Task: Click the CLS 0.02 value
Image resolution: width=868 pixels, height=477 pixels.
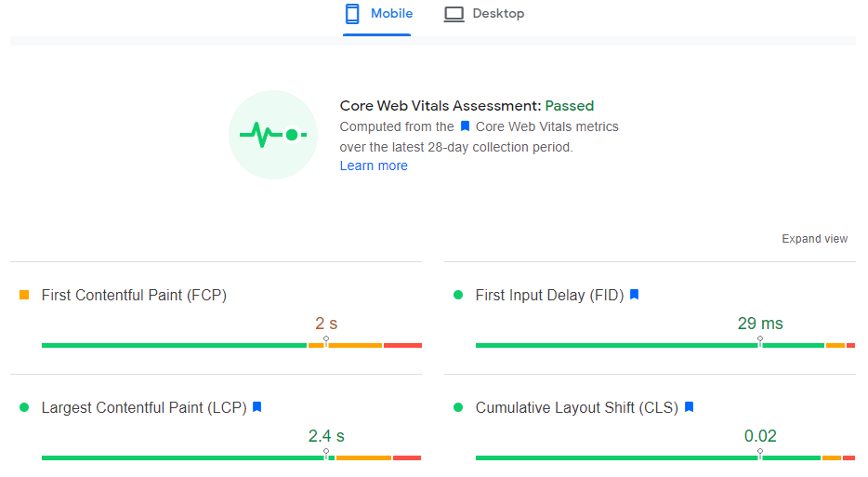Action: (760, 436)
